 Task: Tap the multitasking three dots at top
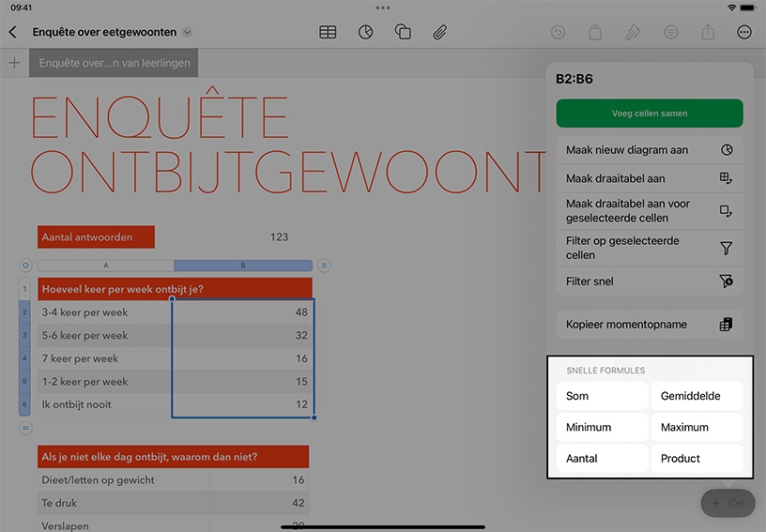coord(383,8)
